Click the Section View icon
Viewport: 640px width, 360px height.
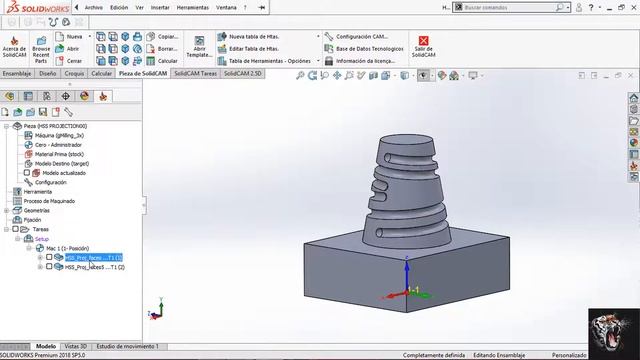(x=373, y=76)
